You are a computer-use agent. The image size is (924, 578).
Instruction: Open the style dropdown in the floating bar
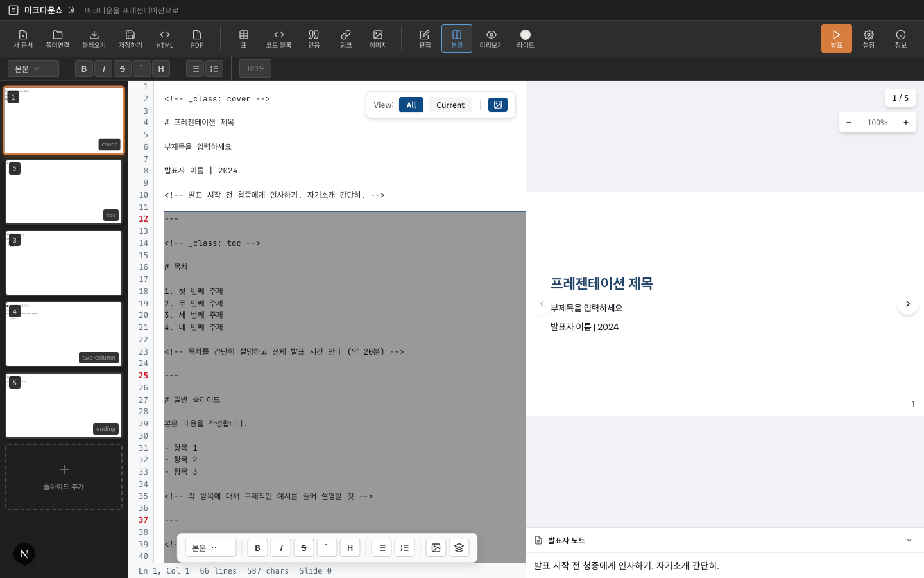[x=210, y=548]
